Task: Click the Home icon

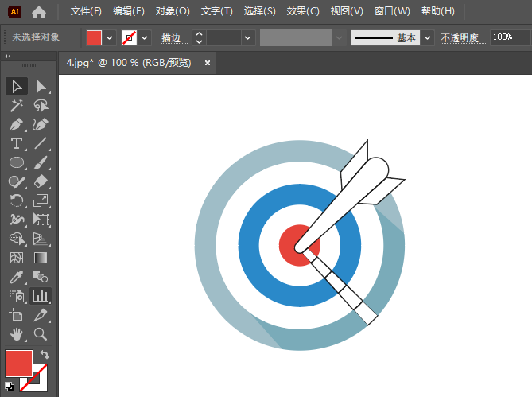Action: [39, 12]
